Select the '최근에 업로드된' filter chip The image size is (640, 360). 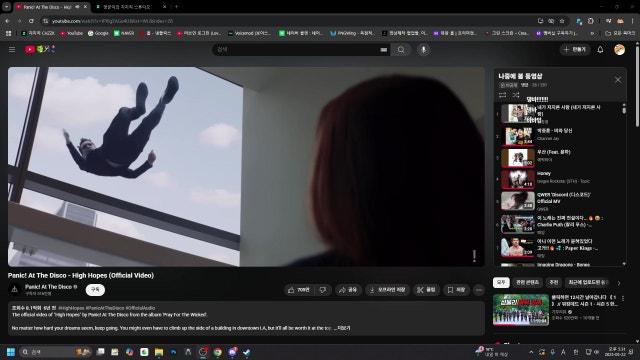coord(588,282)
